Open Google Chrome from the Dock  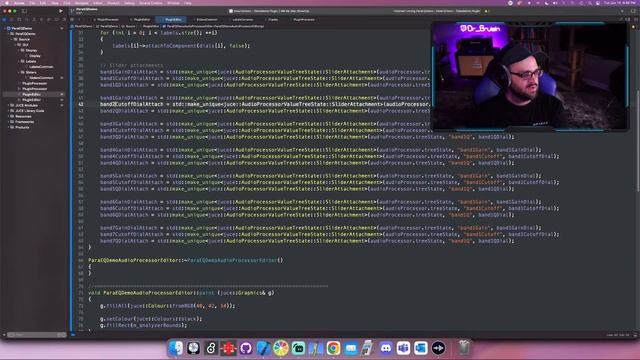tap(333, 348)
